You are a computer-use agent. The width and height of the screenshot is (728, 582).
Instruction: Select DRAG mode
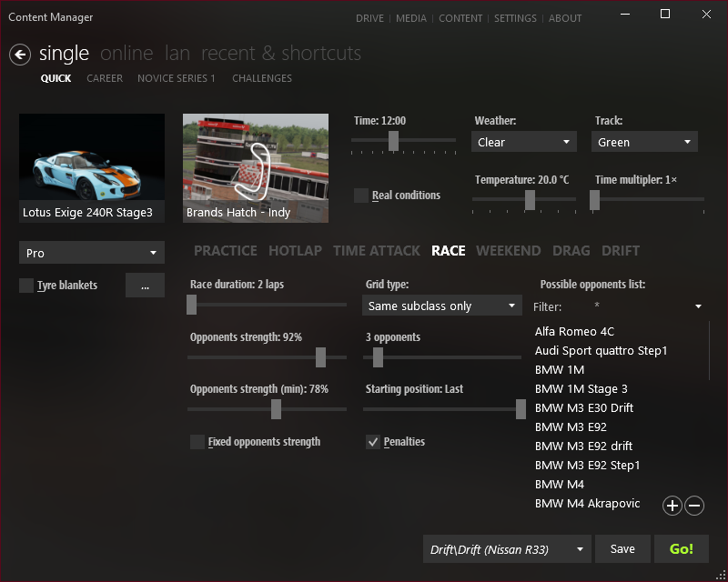click(571, 251)
